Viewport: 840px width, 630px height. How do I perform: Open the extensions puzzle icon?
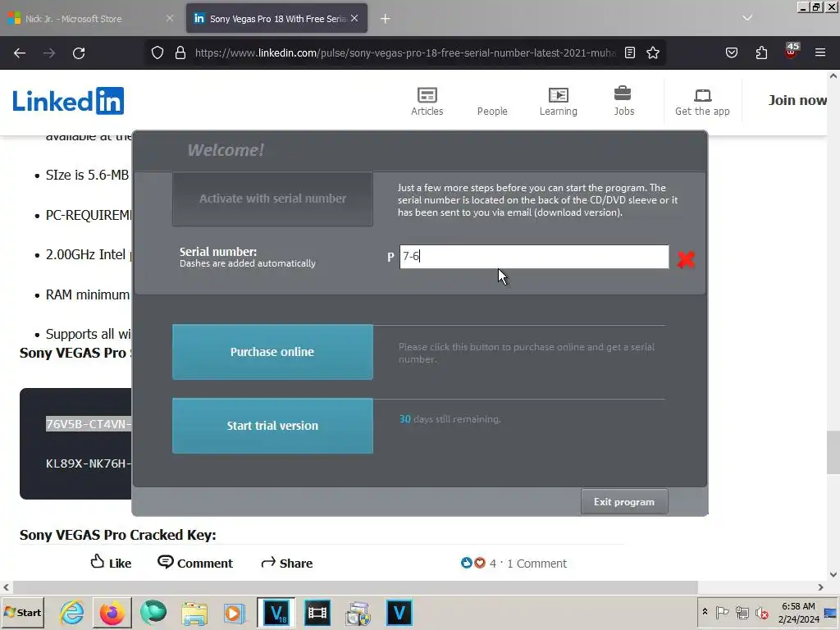761,53
